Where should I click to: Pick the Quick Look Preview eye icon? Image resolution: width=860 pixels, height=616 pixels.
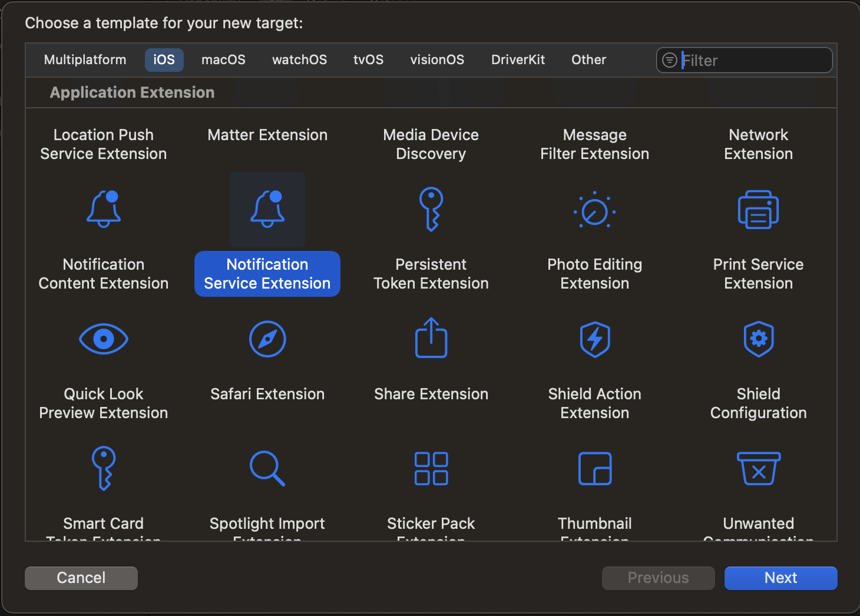click(104, 339)
